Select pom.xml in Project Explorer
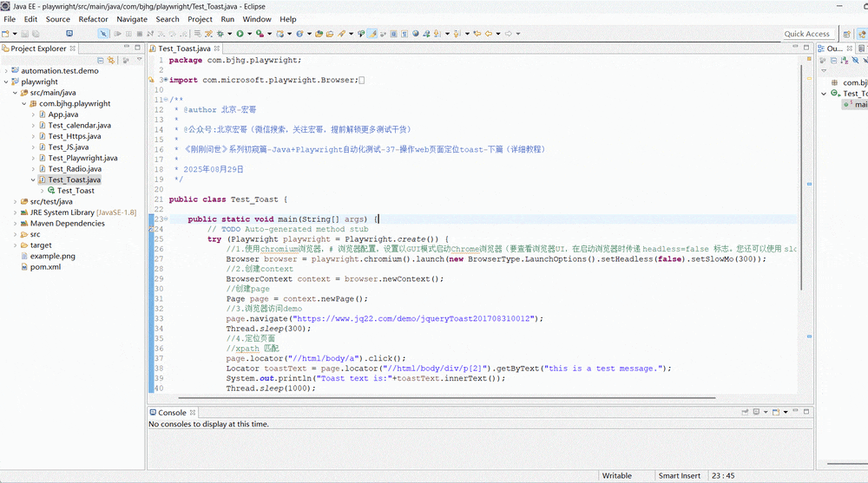This screenshot has width=868, height=483. pyautogui.click(x=45, y=267)
